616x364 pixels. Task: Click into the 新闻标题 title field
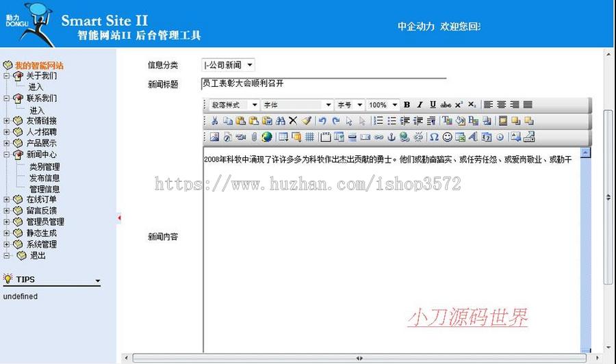pyautogui.click(x=324, y=83)
